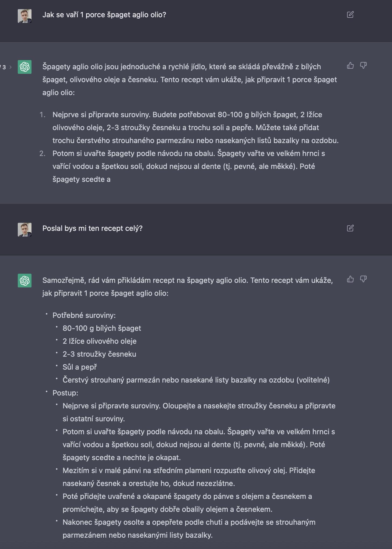Click the message 'Poslal bys mi ten recept celý?'
Image resolution: width=392 pixels, height=549 pixels.
pyautogui.click(x=92, y=228)
